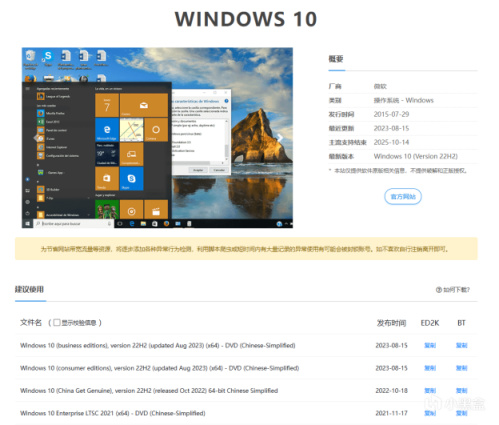The height and width of the screenshot is (425, 499).
Task: Click the 文件名 column header
Action: (x=31, y=322)
